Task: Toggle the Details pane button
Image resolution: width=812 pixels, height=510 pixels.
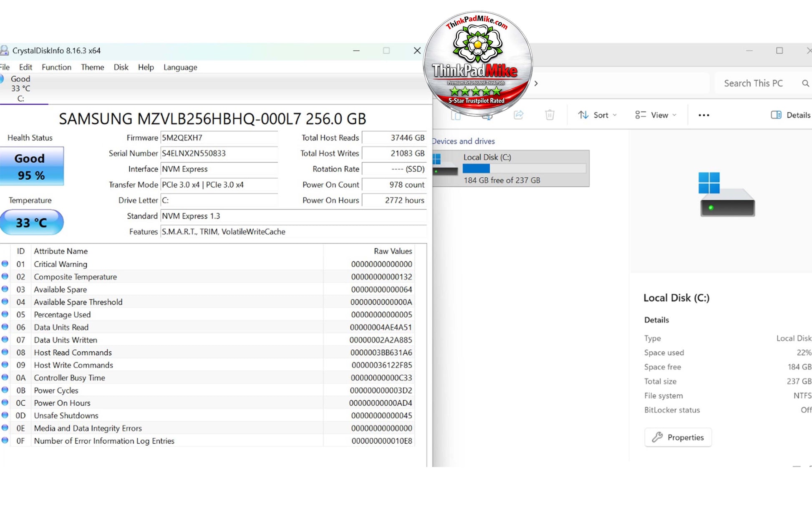Action: [x=790, y=115]
